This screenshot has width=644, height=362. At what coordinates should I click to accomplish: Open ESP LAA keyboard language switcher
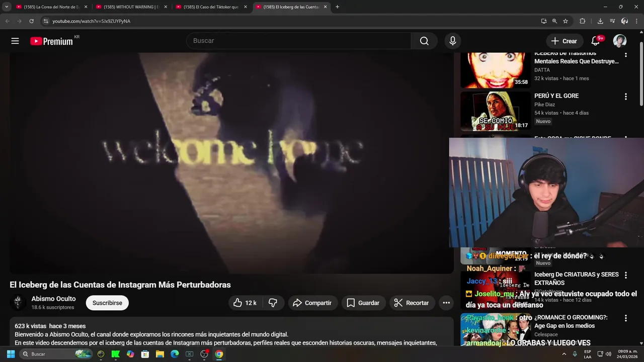pyautogui.click(x=588, y=354)
